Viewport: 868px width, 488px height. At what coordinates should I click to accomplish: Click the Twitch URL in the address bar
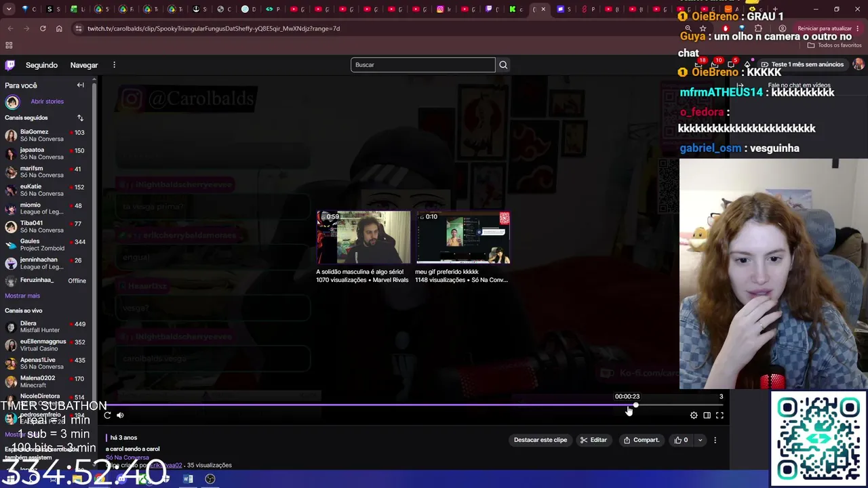point(214,28)
